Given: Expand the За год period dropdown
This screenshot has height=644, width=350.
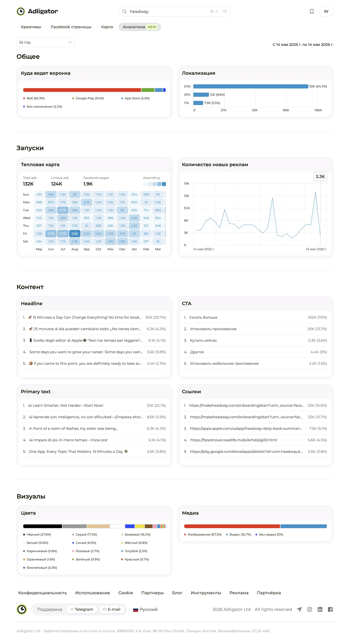Looking at the screenshot, I should coord(45,42).
